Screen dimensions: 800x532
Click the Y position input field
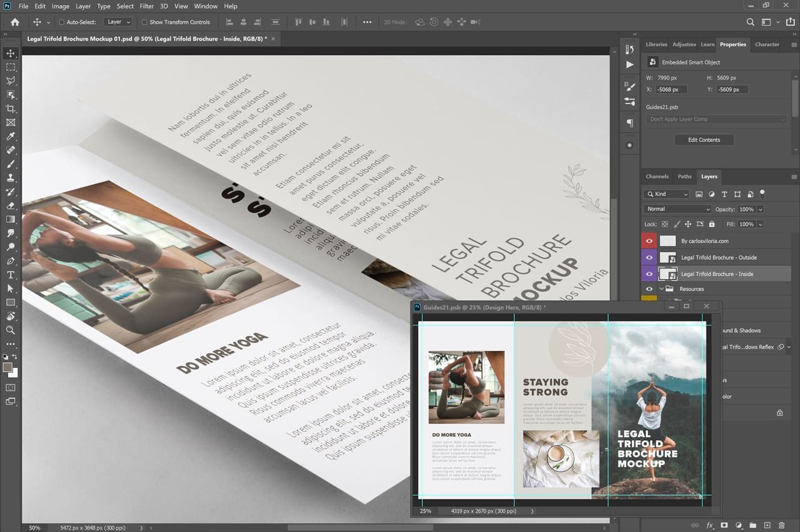[731, 89]
